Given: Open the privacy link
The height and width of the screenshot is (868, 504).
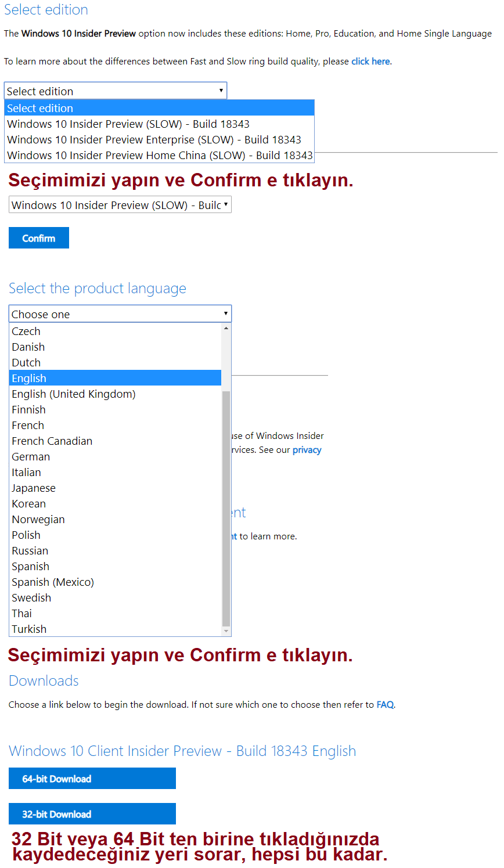Looking at the screenshot, I should pos(307,450).
